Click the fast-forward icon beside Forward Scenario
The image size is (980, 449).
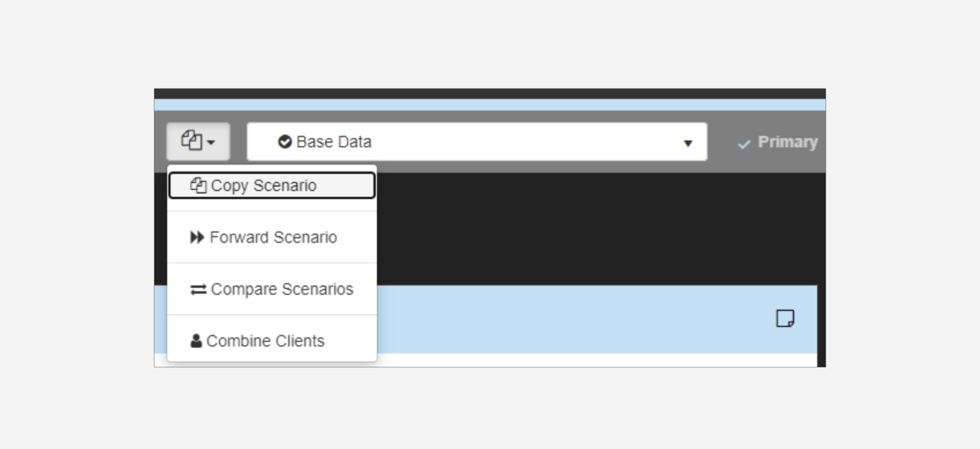point(197,237)
